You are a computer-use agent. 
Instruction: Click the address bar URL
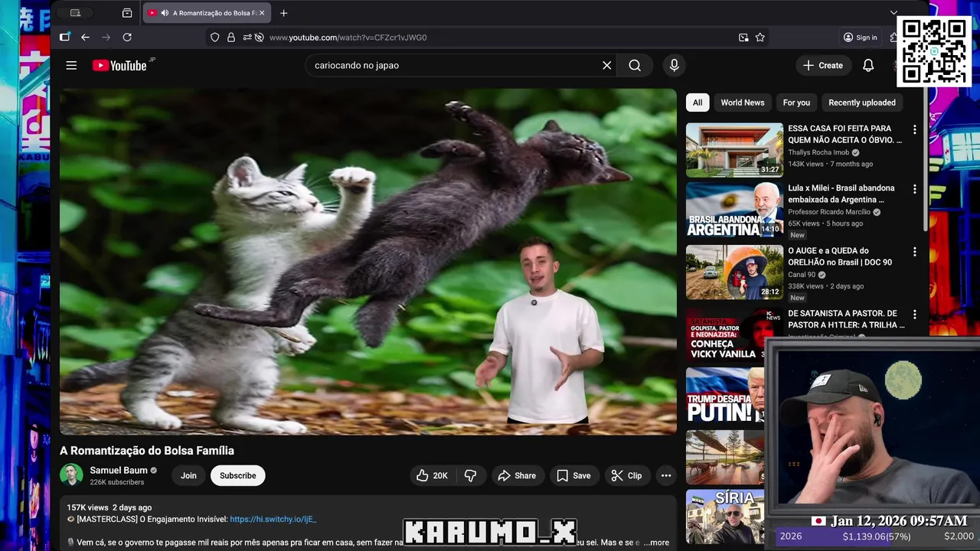pyautogui.click(x=348, y=37)
